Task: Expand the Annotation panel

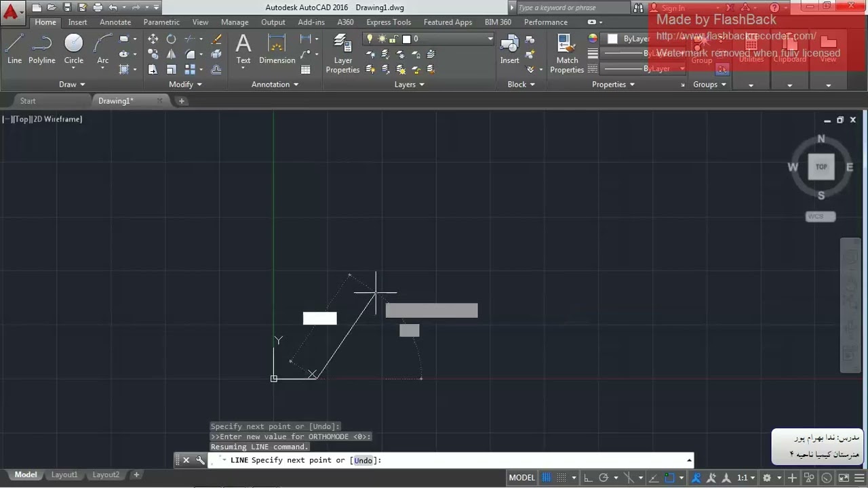Action: coord(275,84)
